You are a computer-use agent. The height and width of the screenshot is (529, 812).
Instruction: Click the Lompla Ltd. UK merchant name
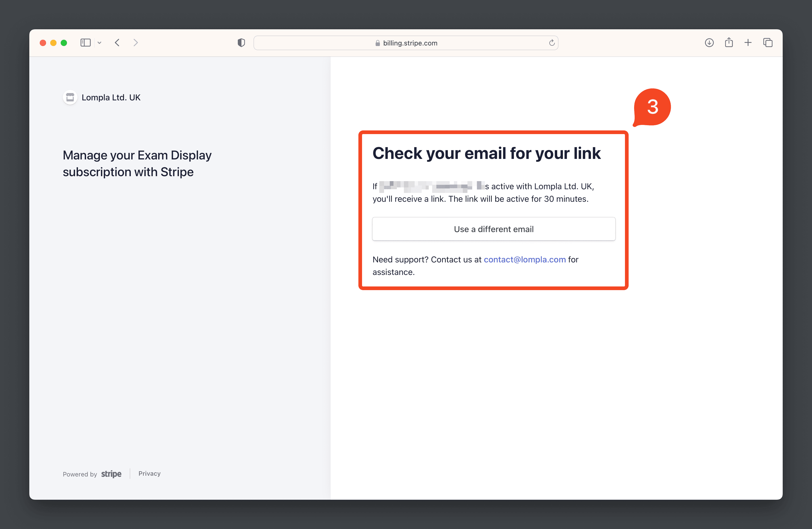pos(111,97)
